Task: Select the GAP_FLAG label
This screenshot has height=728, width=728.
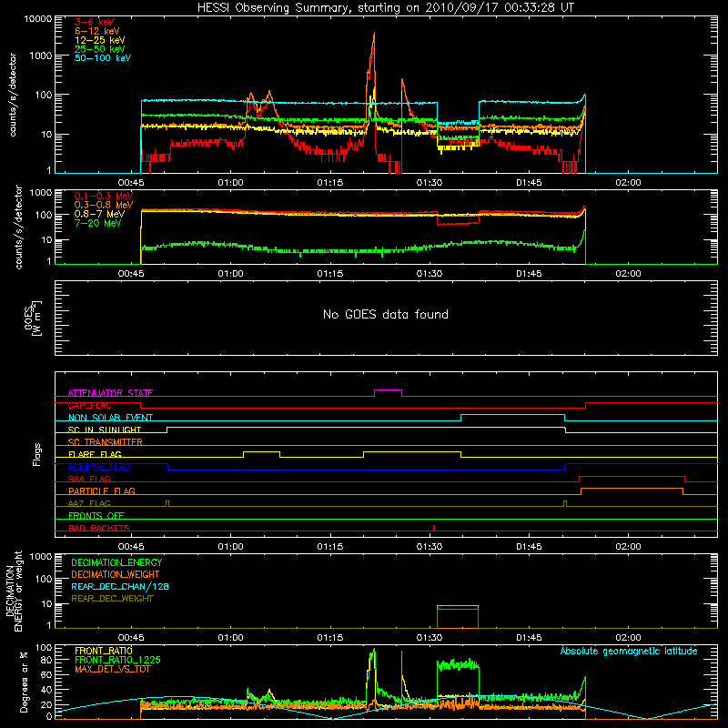Action: pos(89,405)
